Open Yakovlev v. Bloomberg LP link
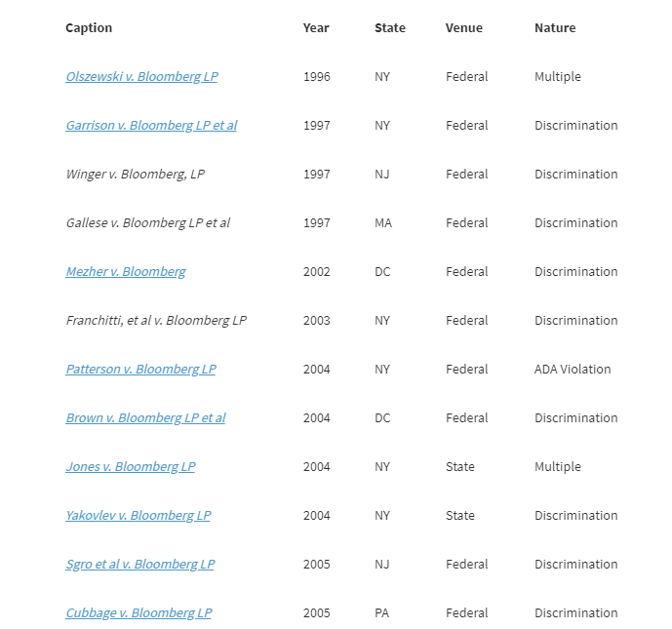Viewport: 672px width, 629px height. click(138, 515)
